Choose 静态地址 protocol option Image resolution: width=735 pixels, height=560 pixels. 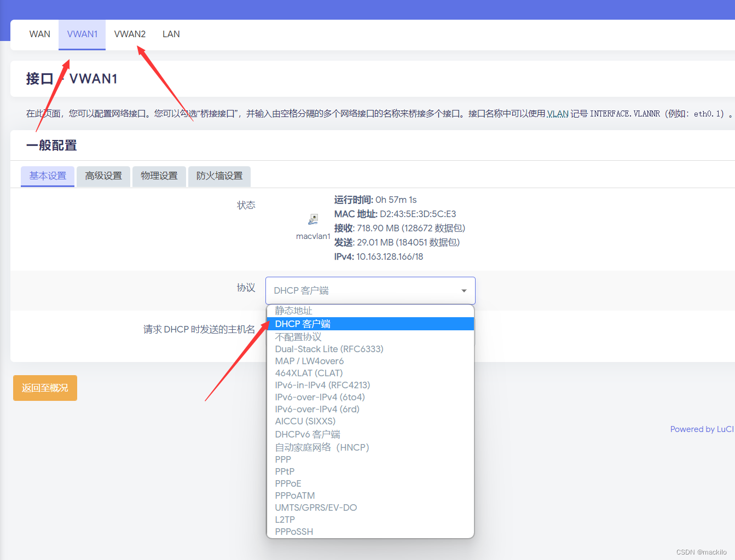click(x=370, y=311)
